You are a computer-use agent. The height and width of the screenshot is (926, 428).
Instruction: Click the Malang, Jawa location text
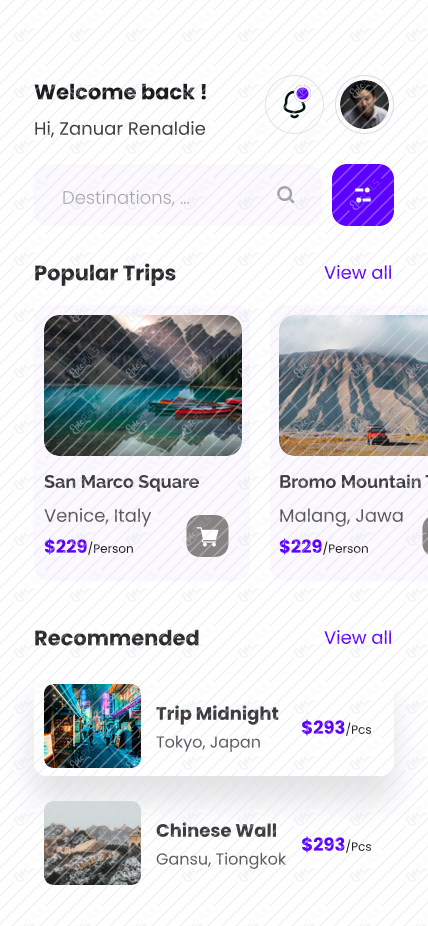coord(341,516)
